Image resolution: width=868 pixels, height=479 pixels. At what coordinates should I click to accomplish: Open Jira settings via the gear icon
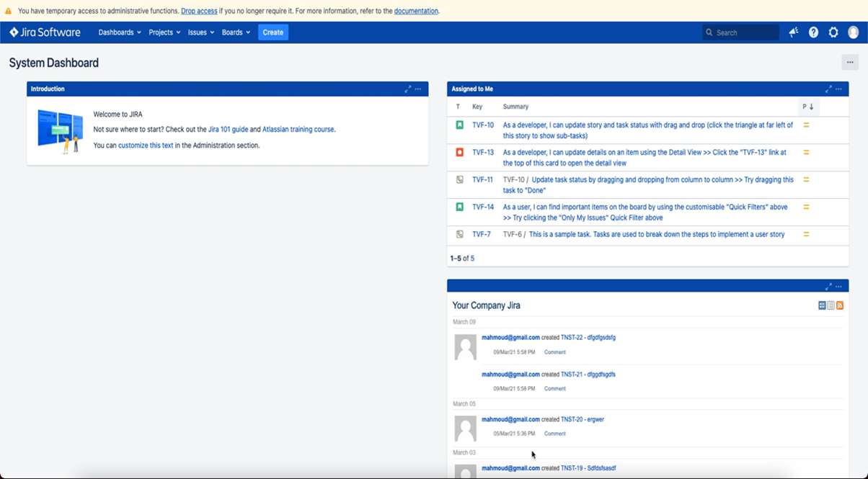(833, 32)
